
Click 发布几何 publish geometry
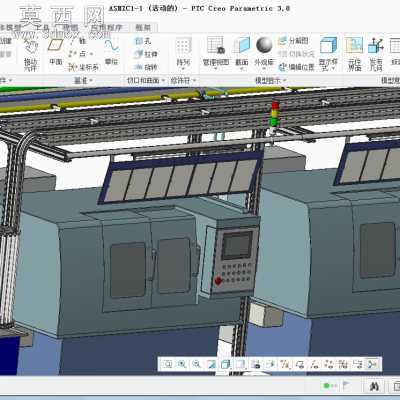(x=376, y=54)
